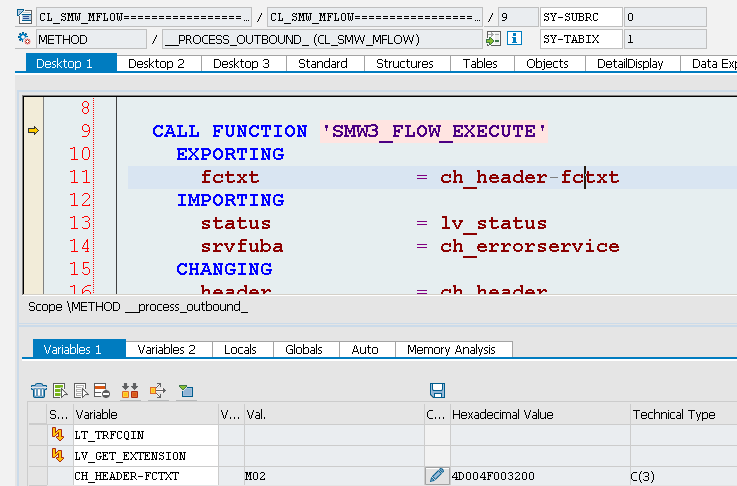Click the pencil edit icon for CH_HEADER-FCTXT
737x486 pixels.
(x=437, y=476)
